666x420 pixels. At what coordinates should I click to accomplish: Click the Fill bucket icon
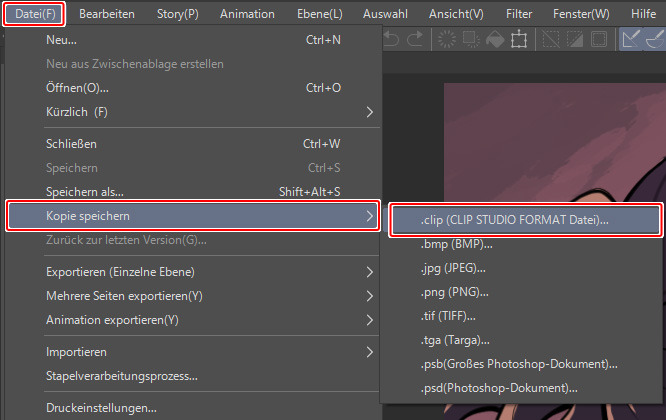496,40
